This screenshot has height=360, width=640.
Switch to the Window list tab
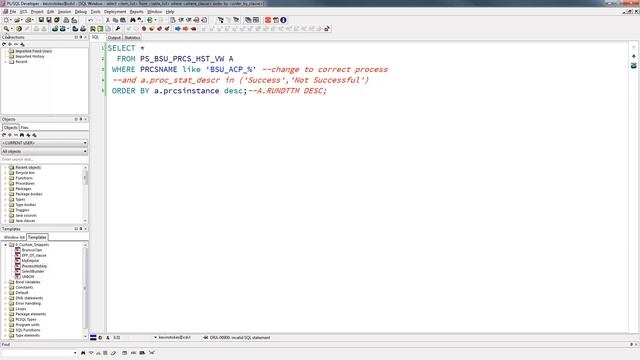pyautogui.click(x=14, y=237)
